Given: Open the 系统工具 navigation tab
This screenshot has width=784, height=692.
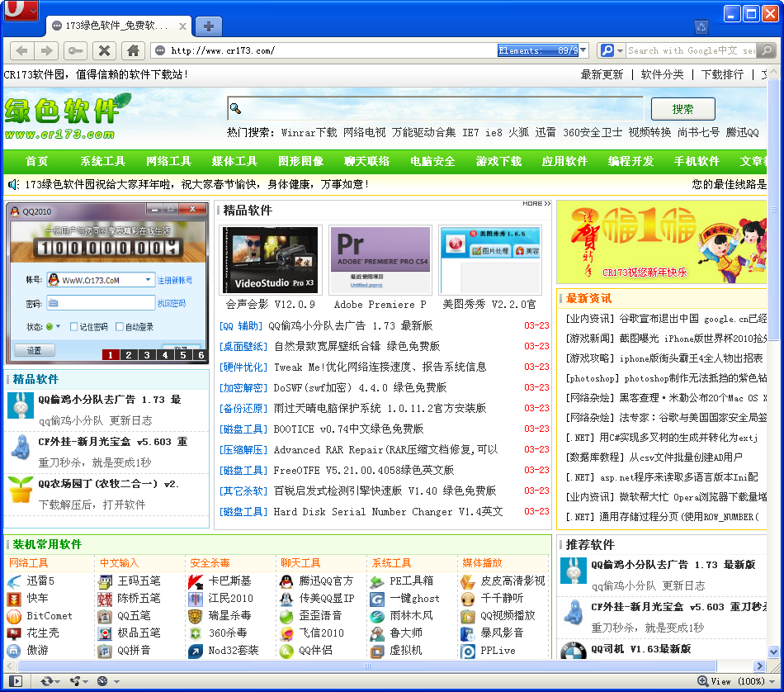Looking at the screenshot, I should coord(102,161).
